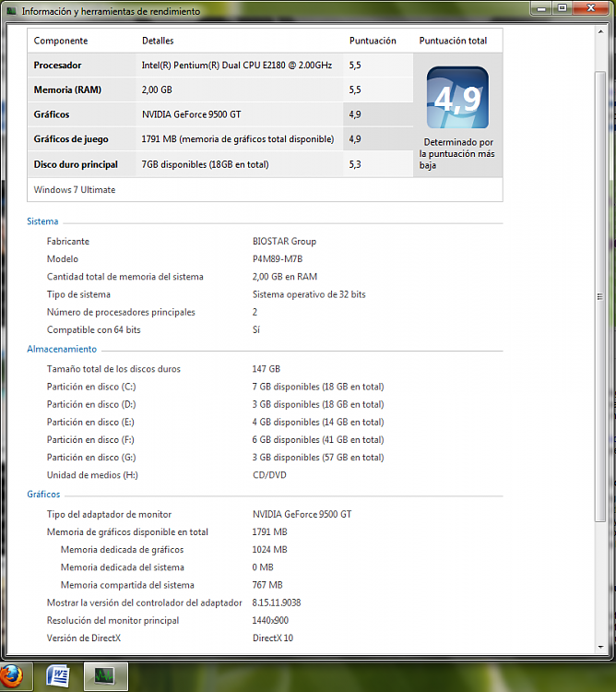Image resolution: width=616 pixels, height=692 pixels.
Task: Click the 1024 MB dedicated memory value
Action: pyautogui.click(x=269, y=550)
